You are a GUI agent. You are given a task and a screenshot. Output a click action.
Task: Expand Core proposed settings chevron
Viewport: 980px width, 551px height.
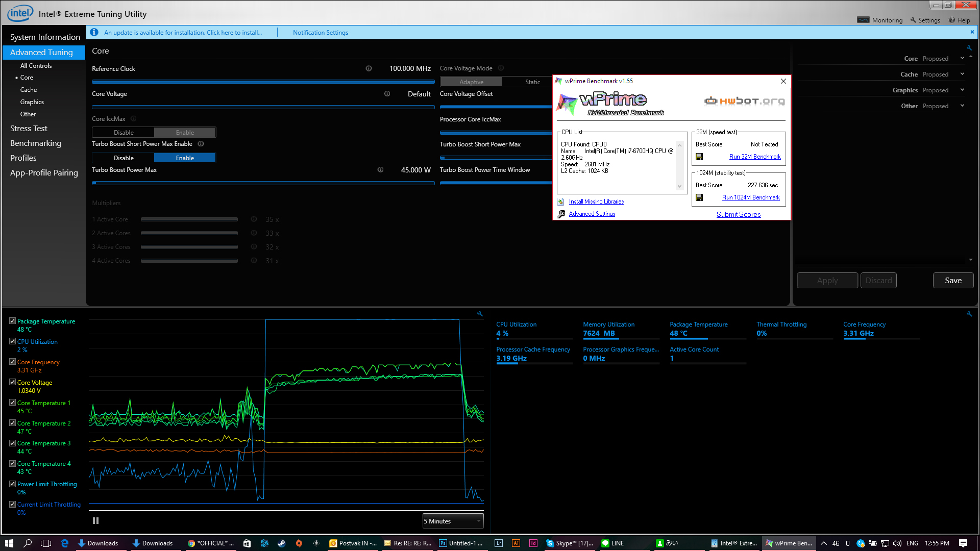coord(962,58)
